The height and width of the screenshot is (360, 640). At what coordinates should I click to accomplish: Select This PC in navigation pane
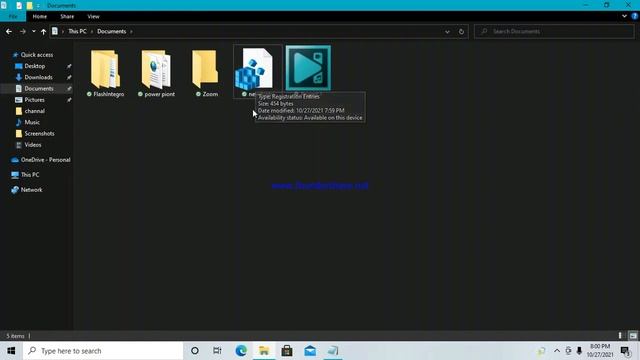coord(30,175)
